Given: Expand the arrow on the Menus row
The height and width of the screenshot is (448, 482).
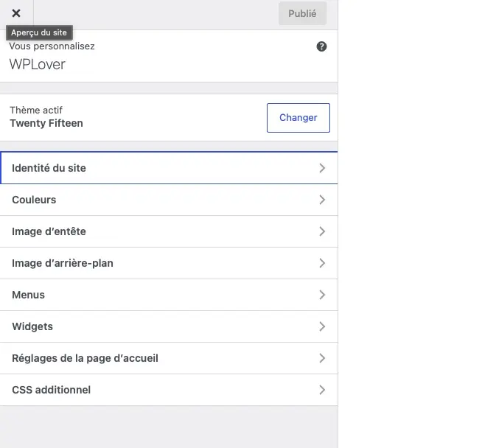Looking at the screenshot, I should click(322, 295).
